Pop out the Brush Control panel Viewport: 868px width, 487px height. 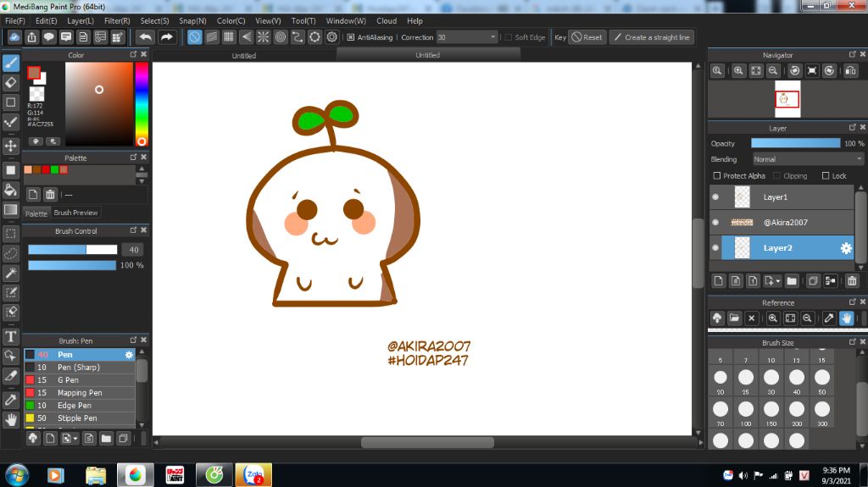click(x=133, y=230)
